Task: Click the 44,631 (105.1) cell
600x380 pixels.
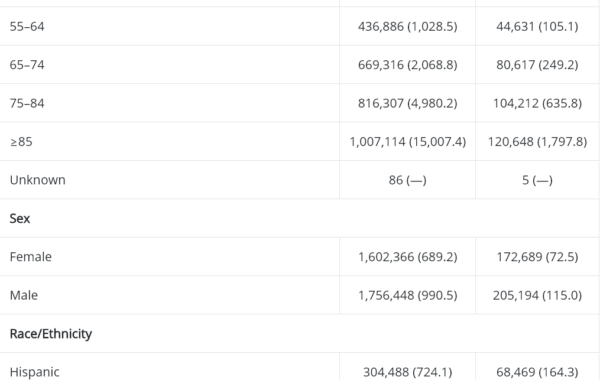Action: (x=537, y=26)
